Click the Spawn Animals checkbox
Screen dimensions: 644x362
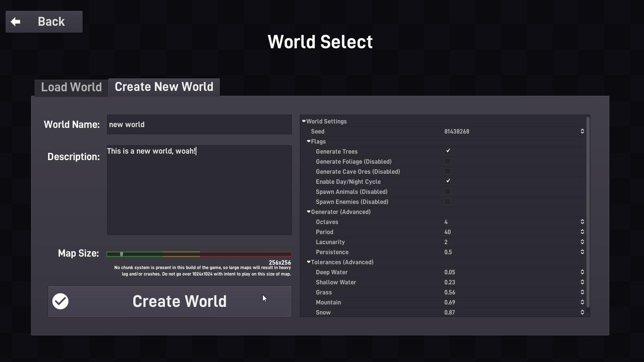pyautogui.click(x=448, y=192)
